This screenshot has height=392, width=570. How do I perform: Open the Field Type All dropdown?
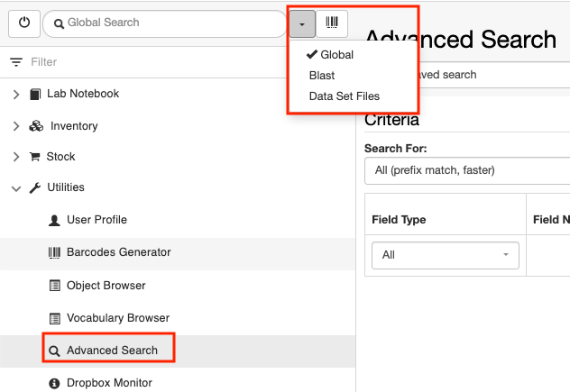(446, 255)
